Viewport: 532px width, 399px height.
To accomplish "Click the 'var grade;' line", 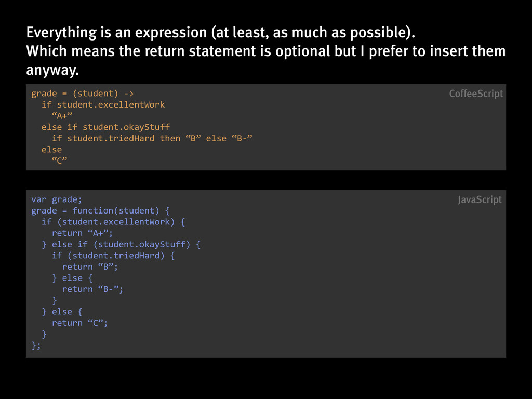I will [57, 199].
